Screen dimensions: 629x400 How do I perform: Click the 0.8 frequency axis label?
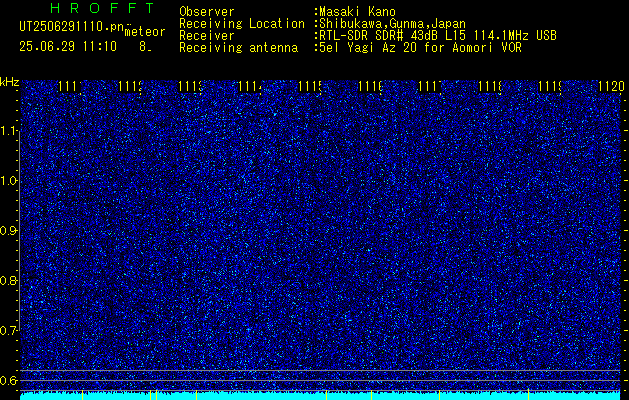[9, 280]
